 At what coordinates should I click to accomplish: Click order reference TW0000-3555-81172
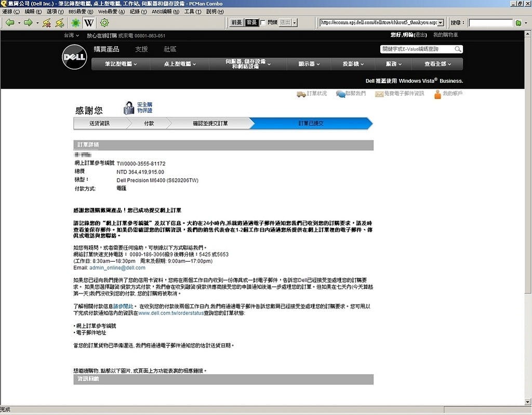pos(141,164)
